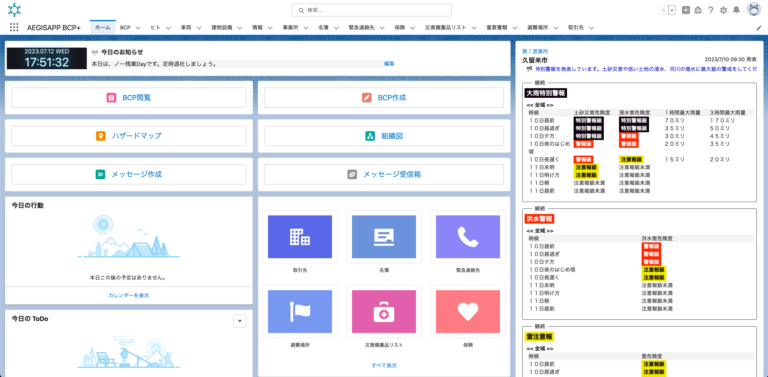The image size is (768, 377).
Task: Click the 久留米市 city name
Action: coord(535,60)
